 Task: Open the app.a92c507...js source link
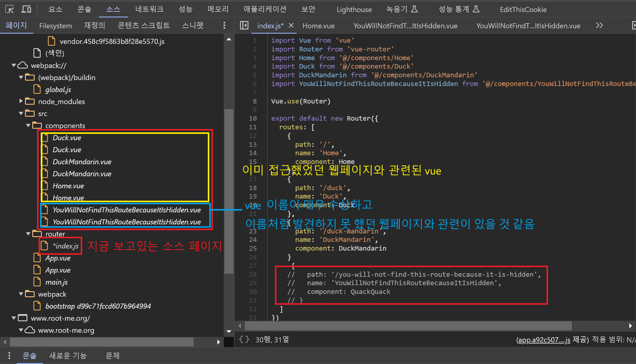(x=543, y=340)
